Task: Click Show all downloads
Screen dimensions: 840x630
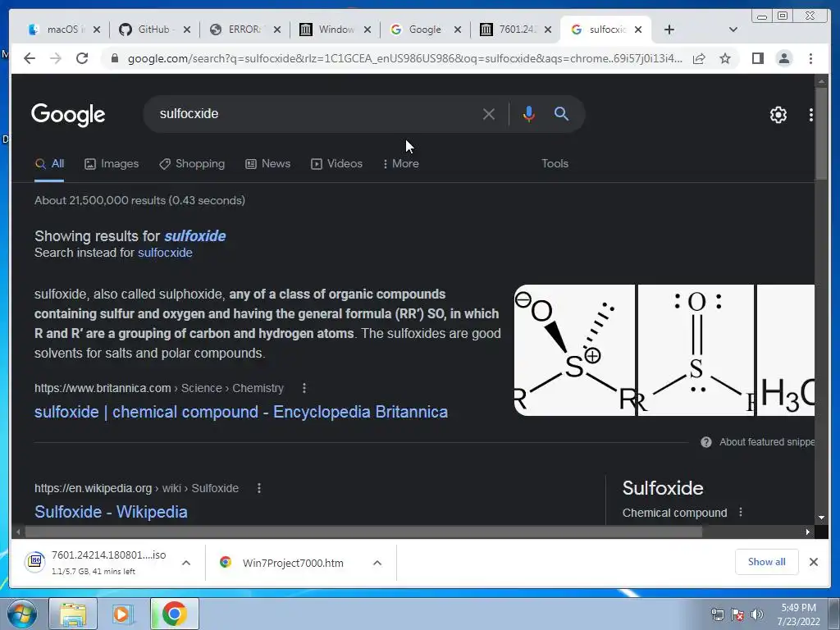Action: point(767,562)
